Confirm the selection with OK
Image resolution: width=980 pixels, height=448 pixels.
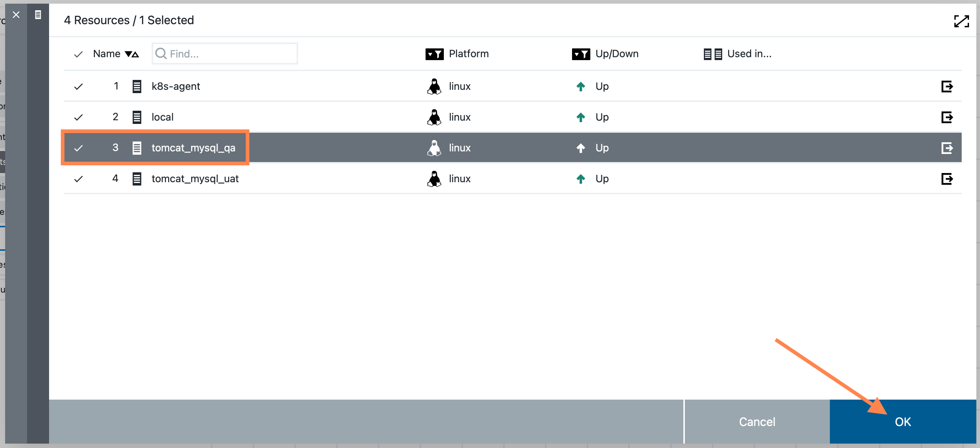point(902,422)
